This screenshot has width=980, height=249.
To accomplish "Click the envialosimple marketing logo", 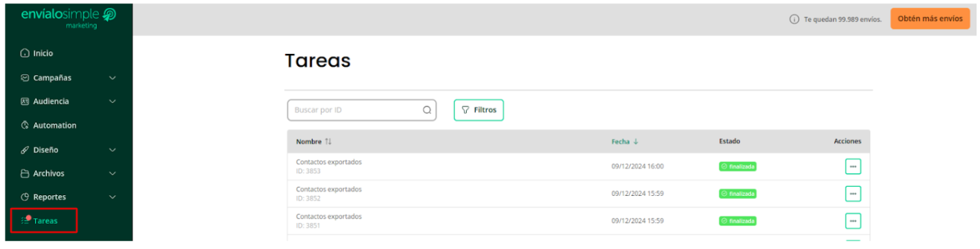I will pyautogui.click(x=68, y=18).
